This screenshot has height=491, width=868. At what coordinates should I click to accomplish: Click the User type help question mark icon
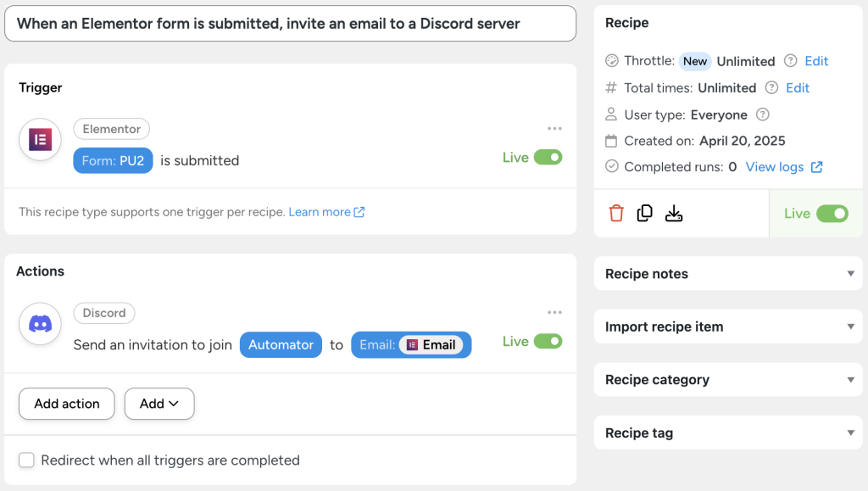pyautogui.click(x=765, y=114)
